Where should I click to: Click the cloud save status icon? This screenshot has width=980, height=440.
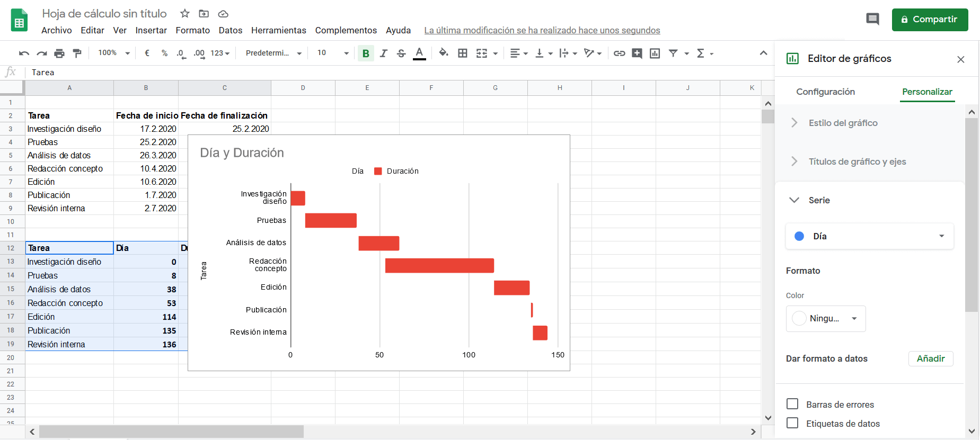[x=223, y=14]
